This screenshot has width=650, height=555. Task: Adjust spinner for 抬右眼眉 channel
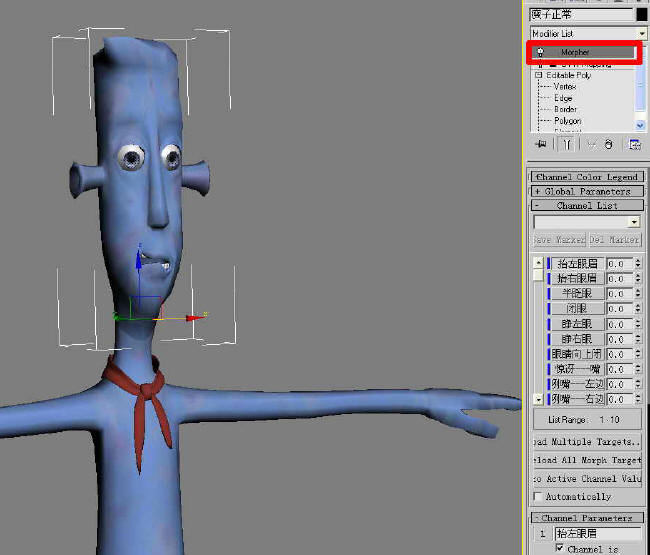click(x=638, y=278)
